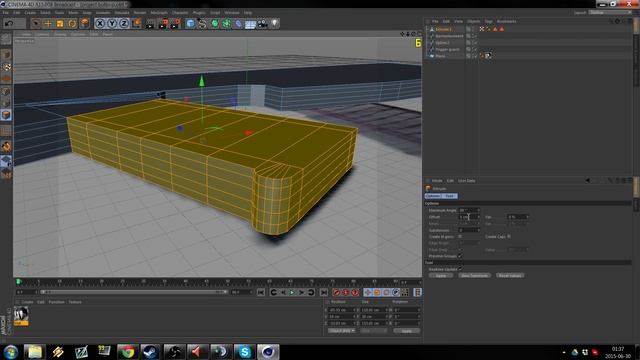Click the red Record Active Objects button

coord(336,292)
